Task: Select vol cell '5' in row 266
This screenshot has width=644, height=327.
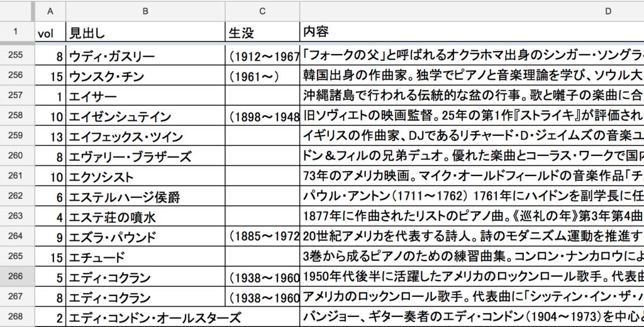Action: point(50,277)
